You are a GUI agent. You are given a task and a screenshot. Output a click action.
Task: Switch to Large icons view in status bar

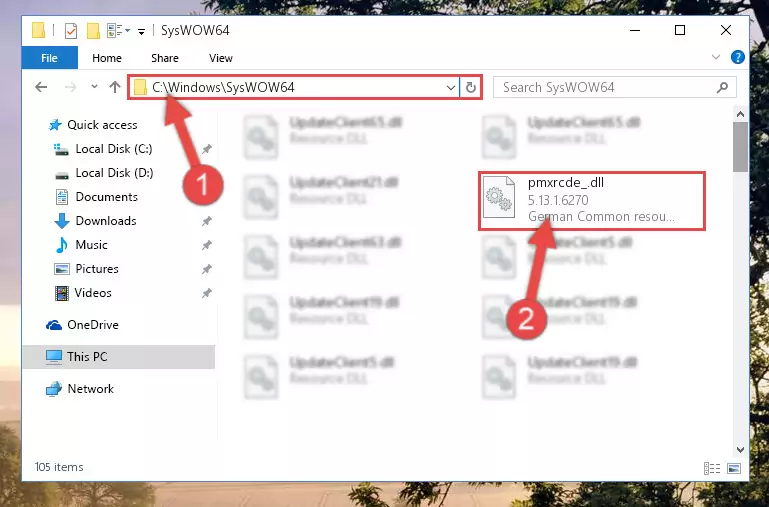(x=734, y=469)
